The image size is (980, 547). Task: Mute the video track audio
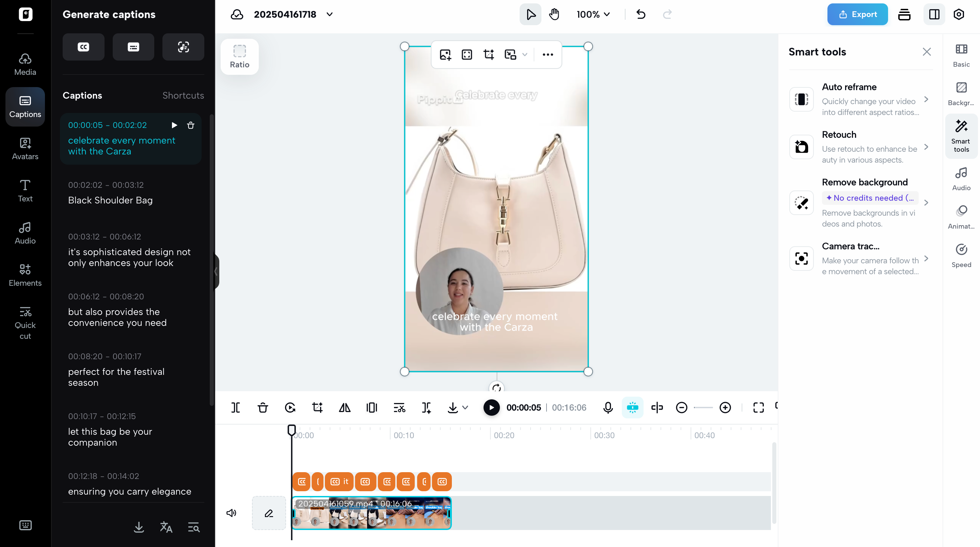pyautogui.click(x=232, y=513)
